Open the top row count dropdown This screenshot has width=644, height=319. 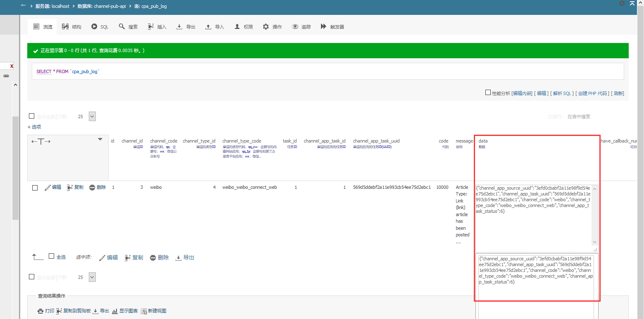[92, 117]
